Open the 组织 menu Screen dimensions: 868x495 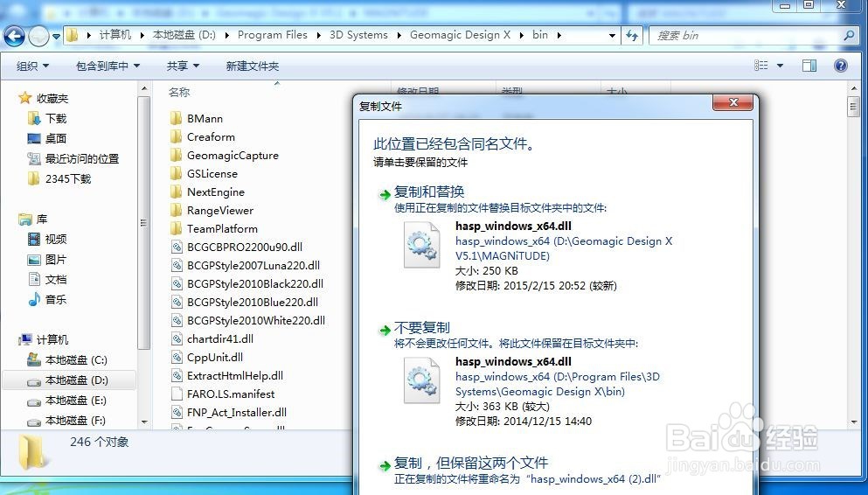pyautogui.click(x=32, y=66)
